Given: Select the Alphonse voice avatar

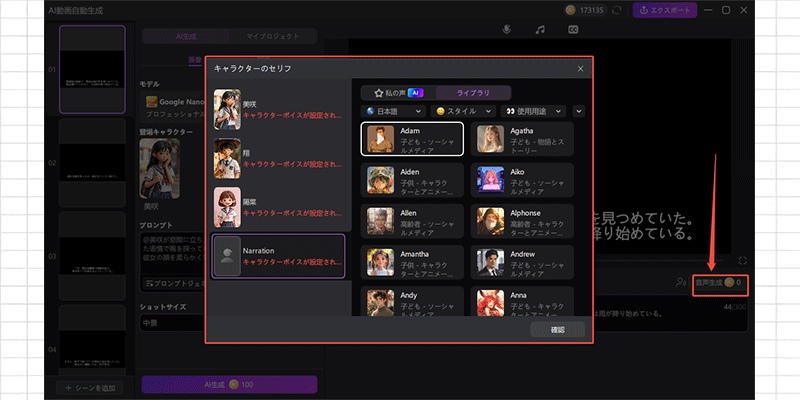Looking at the screenshot, I should 490,221.
